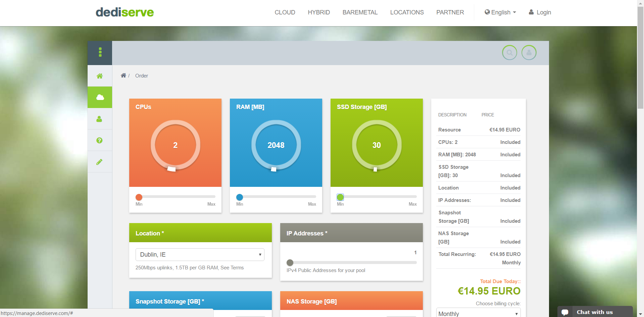
Task: Open the three-dot sidebar menu toggle
Action: point(100,52)
